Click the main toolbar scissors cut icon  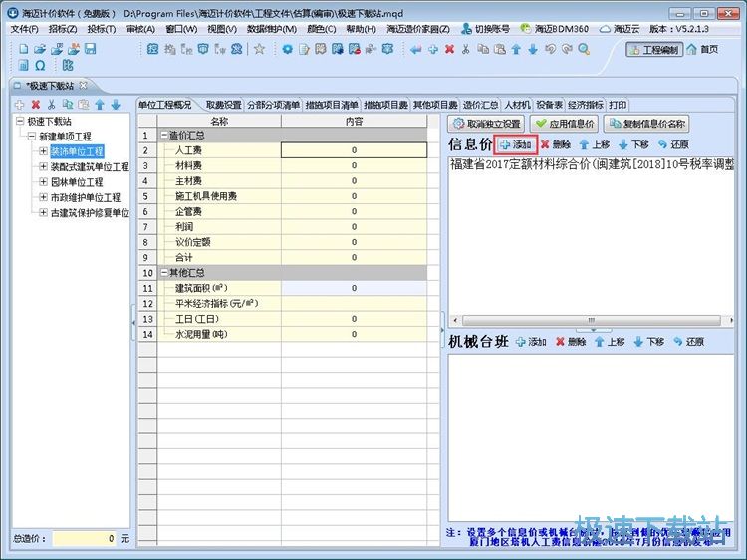click(x=466, y=49)
